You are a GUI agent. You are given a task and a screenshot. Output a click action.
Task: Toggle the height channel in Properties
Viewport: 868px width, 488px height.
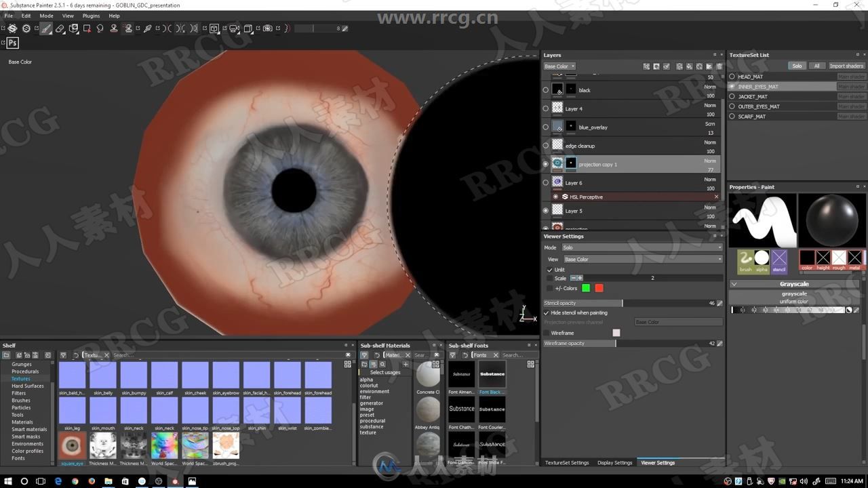[x=823, y=260]
